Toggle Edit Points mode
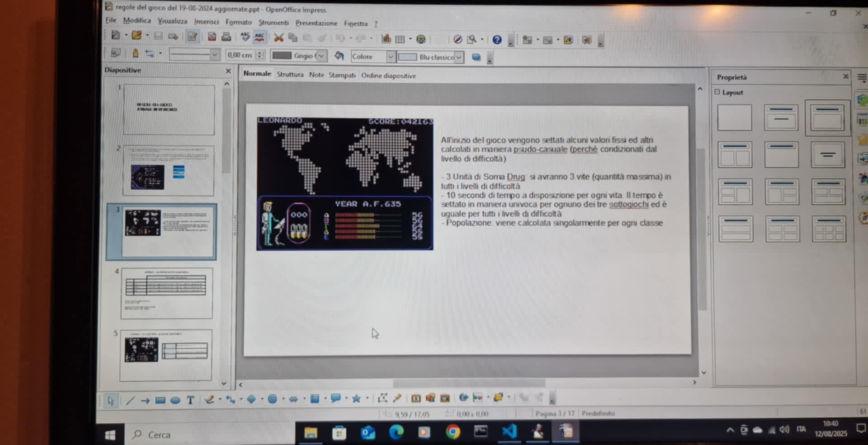Screen dimensions: 868x445 382,398
